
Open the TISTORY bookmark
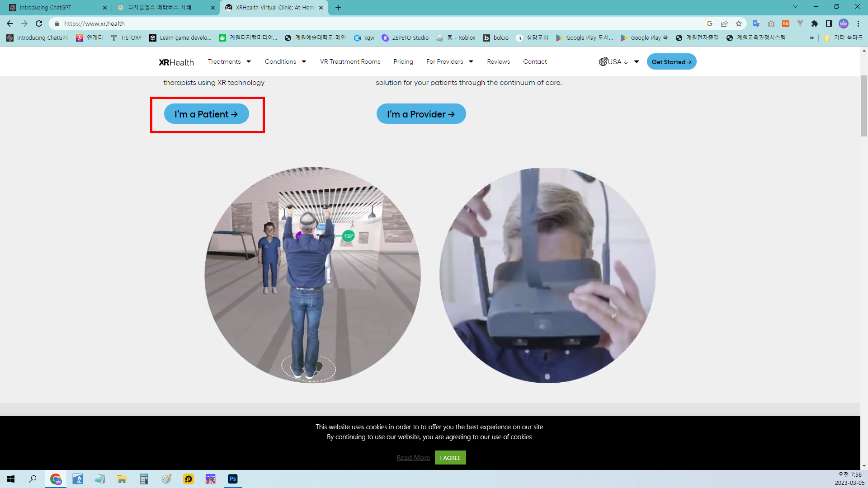[127, 38]
